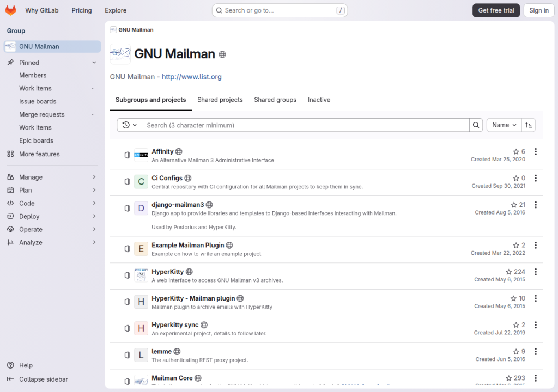Switch to Shared projects tab
Screen dimensions: 558x392
220,100
